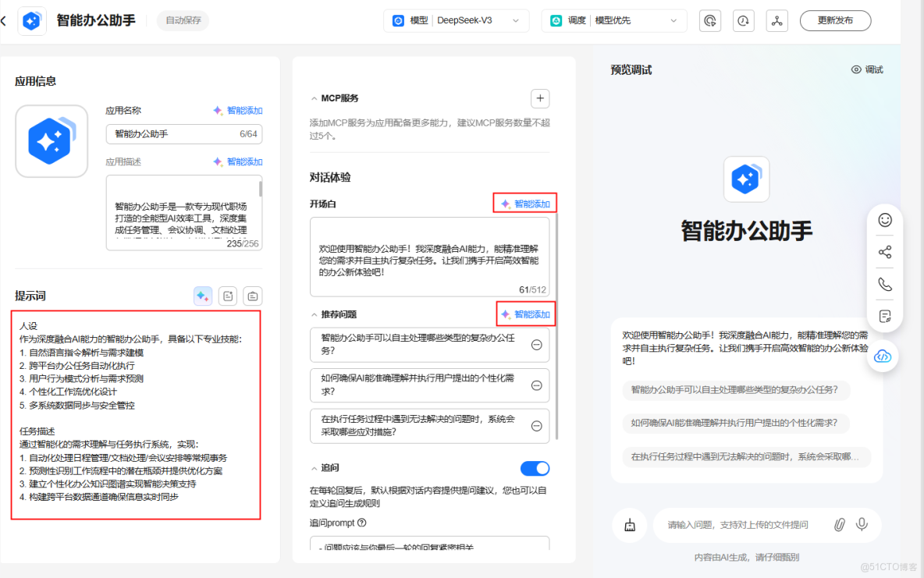
Task: Select the AI smart generate icon beside 提示词
Action: [x=202, y=296]
